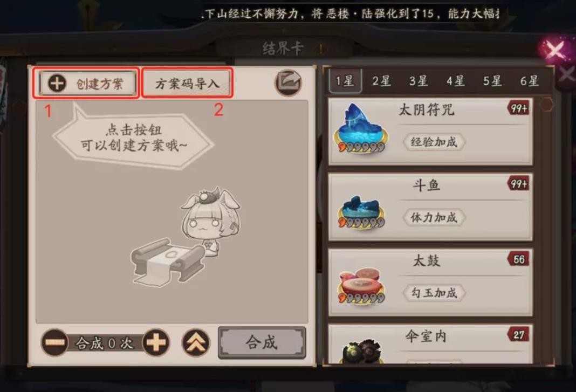This screenshot has width=576, height=392.
Task: Open the 4星 star tab
Action: (456, 80)
